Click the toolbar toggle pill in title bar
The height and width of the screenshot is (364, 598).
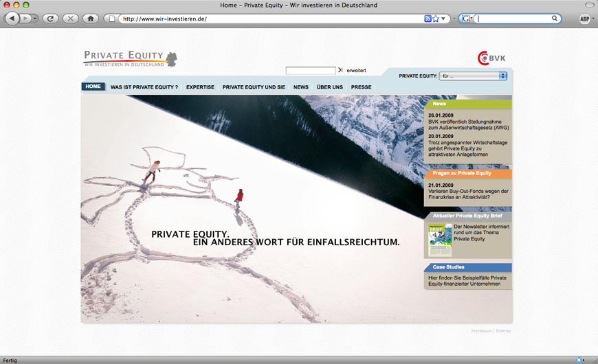[589, 5]
